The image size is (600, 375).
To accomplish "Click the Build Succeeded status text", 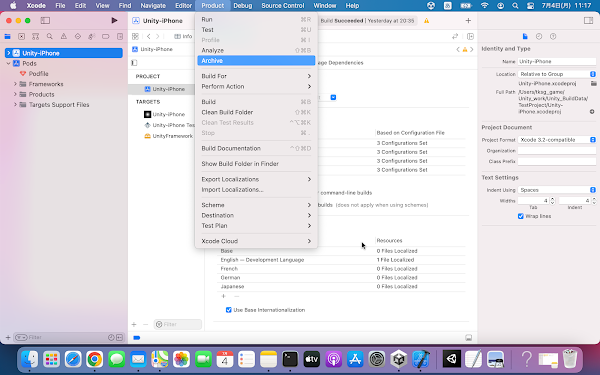I will pyautogui.click(x=367, y=21).
